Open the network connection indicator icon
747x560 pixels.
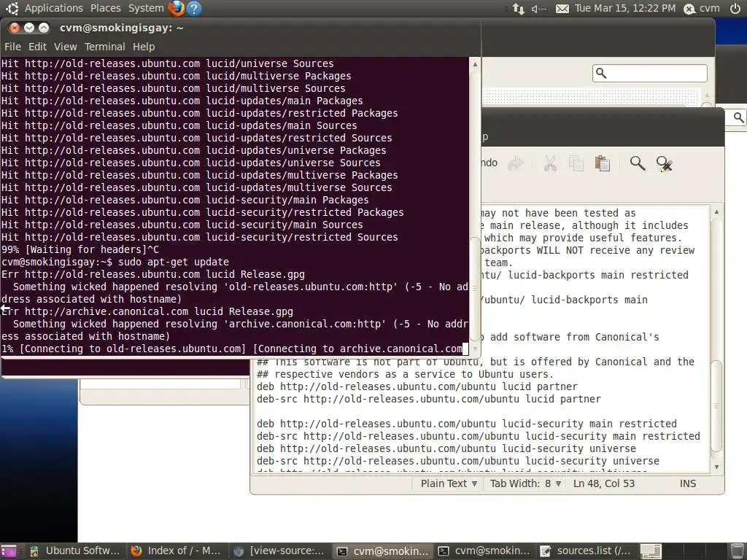(x=519, y=9)
